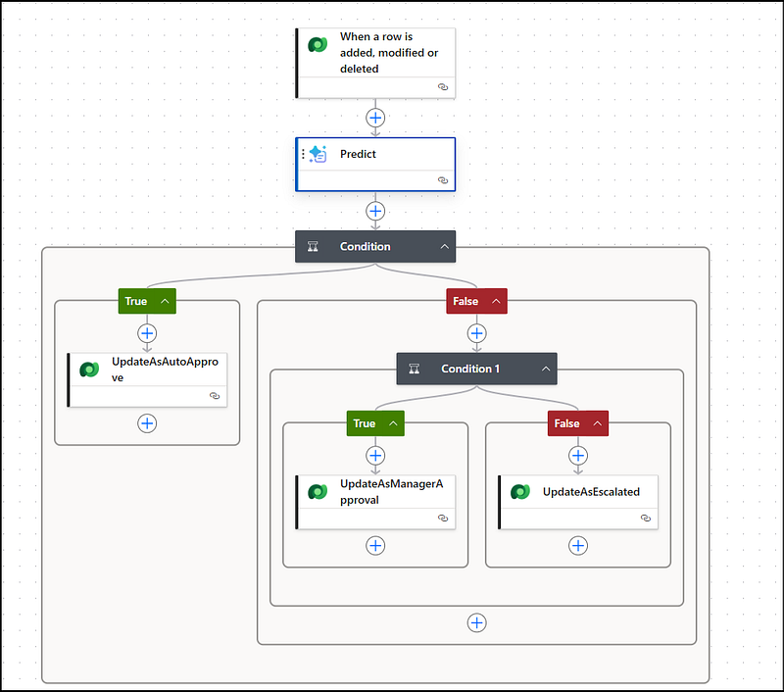Add an action under Condition 1 True branch
The image size is (784, 692).
(375, 456)
